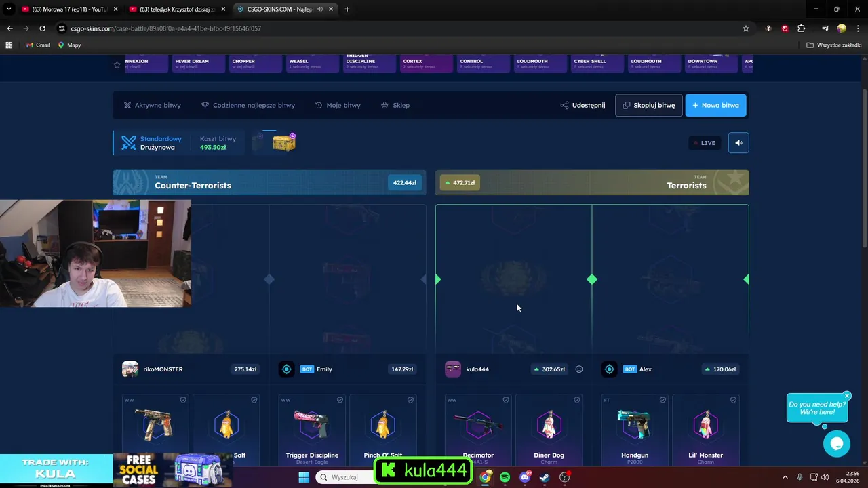Open rikoMONSTER player avatar

click(x=130, y=369)
